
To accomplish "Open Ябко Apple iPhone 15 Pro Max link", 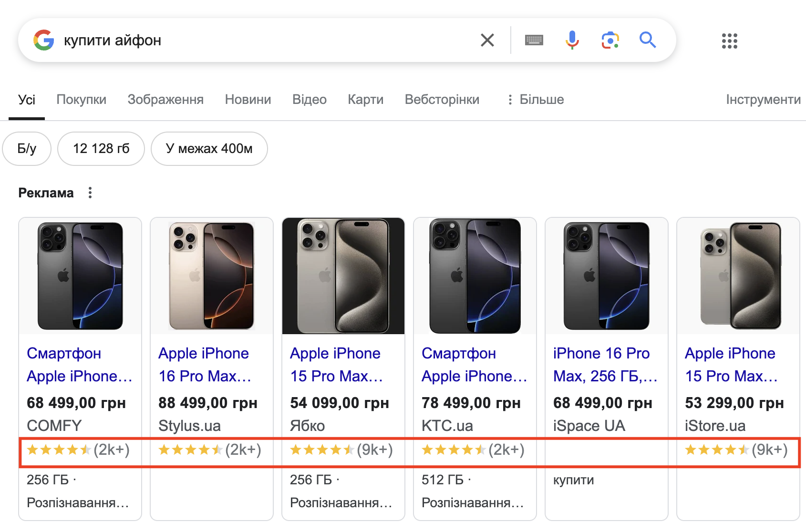I will click(x=337, y=365).
